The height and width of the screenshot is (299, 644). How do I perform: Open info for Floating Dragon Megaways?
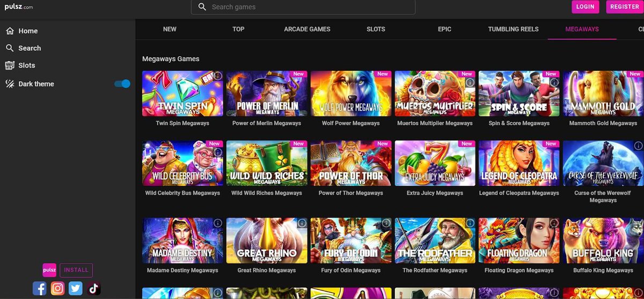[x=554, y=223]
